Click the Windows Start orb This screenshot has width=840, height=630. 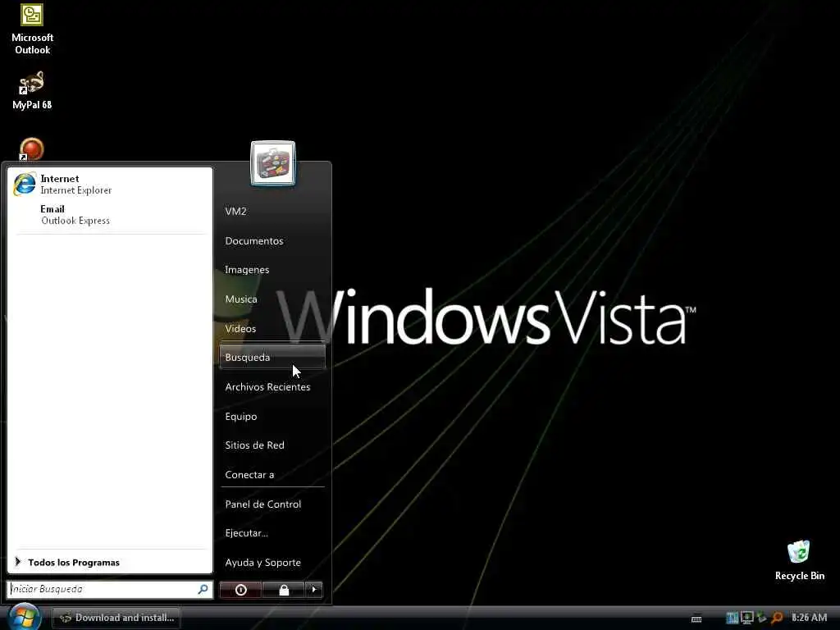pos(24,617)
